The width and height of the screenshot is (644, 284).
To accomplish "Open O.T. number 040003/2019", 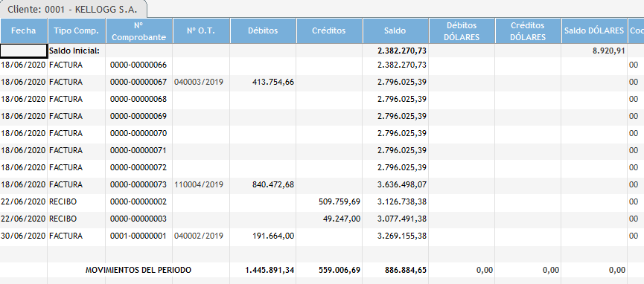I will coord(199,82).
